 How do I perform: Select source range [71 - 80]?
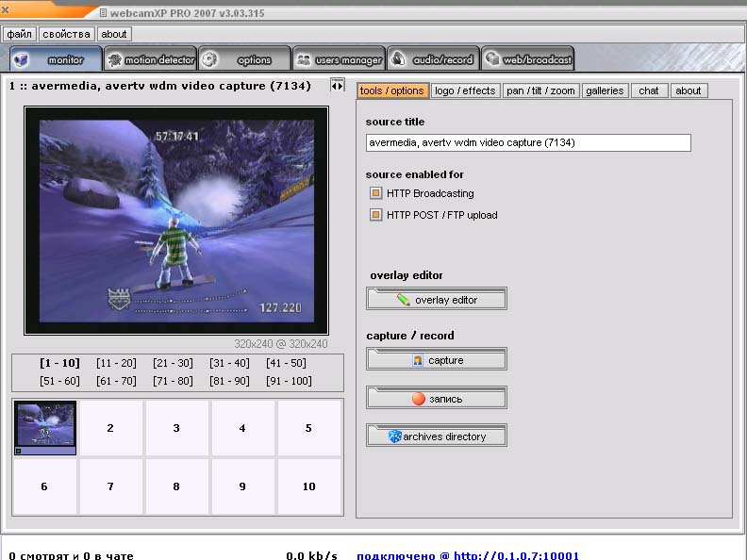[x=173, y=381]
